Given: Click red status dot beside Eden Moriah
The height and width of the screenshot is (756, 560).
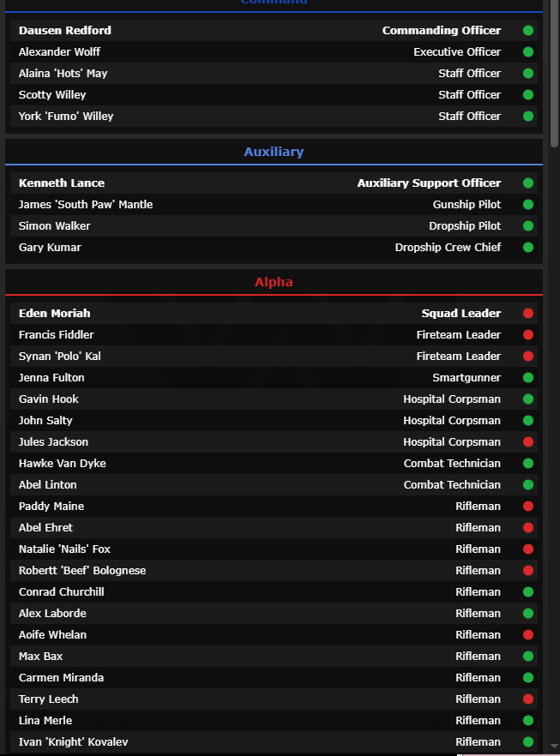Looking at the screenshot, I should tap(528, 314).
